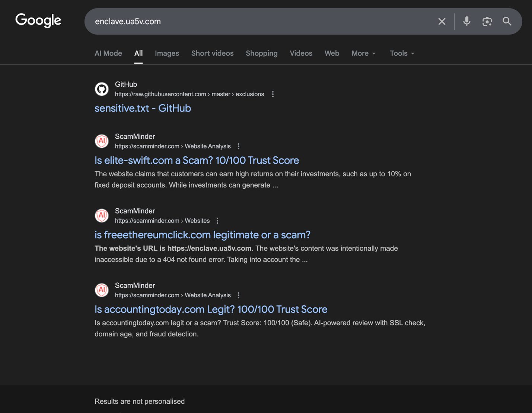
Task: Open the three-dot menu on accountingtoday result
Action: pyautogui.click(x=238, y=295)
